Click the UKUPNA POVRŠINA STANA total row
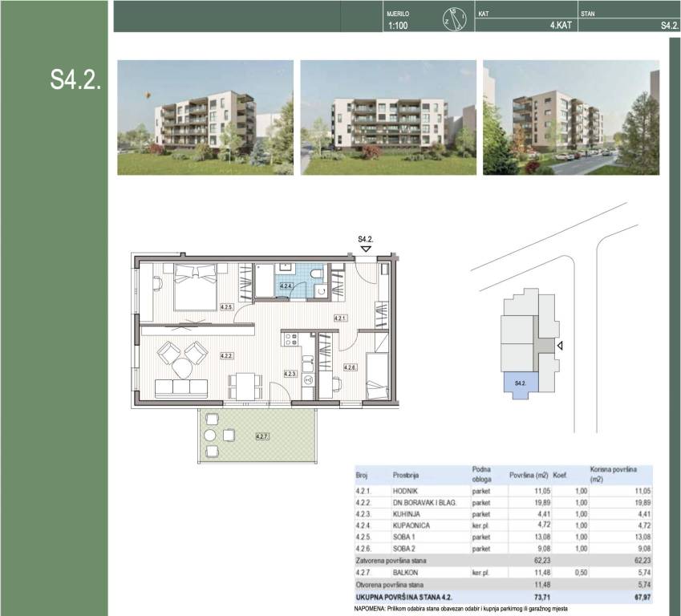This screenshot has height=616, width=681. point(503,598)
